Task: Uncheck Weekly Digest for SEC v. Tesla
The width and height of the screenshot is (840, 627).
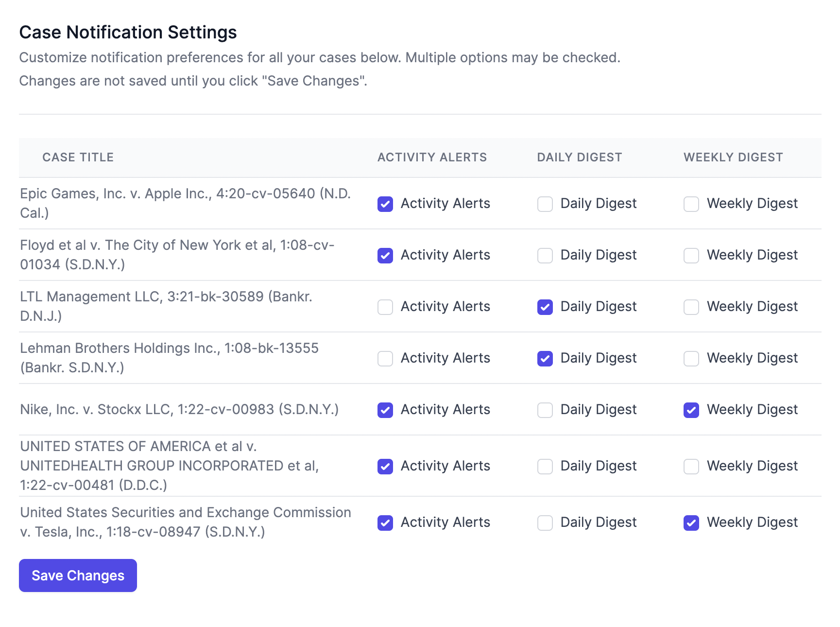Action: 691,523
